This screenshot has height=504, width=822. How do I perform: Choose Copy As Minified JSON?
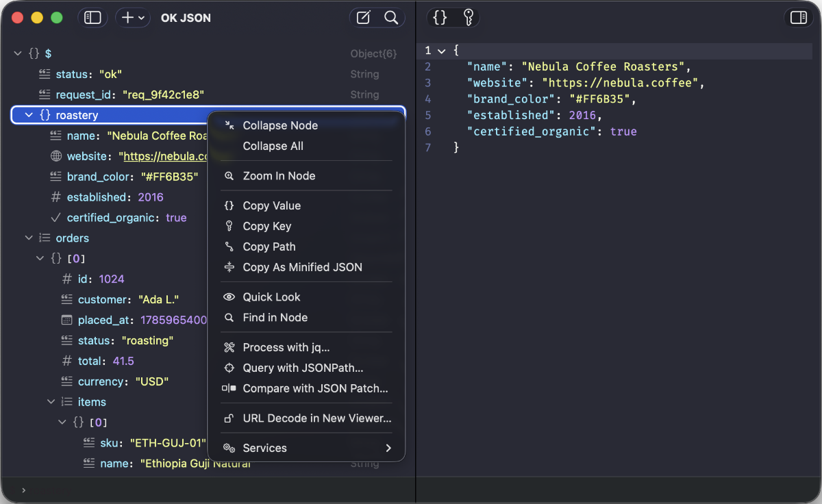coord(306,267)
